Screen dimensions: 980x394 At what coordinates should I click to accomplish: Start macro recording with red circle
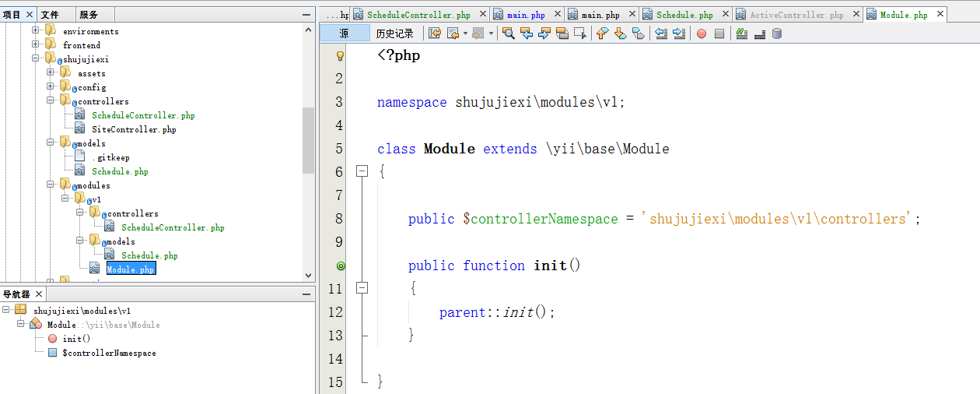pos(701,33)
